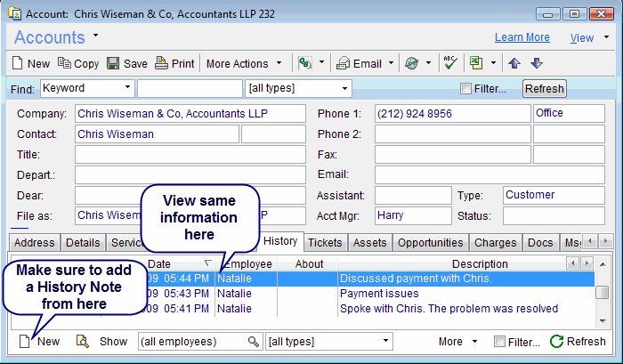Click the Email envelope icon
The height and width of the screenshot is (364, 623).
pyautogui.click(x=343, y=63)
